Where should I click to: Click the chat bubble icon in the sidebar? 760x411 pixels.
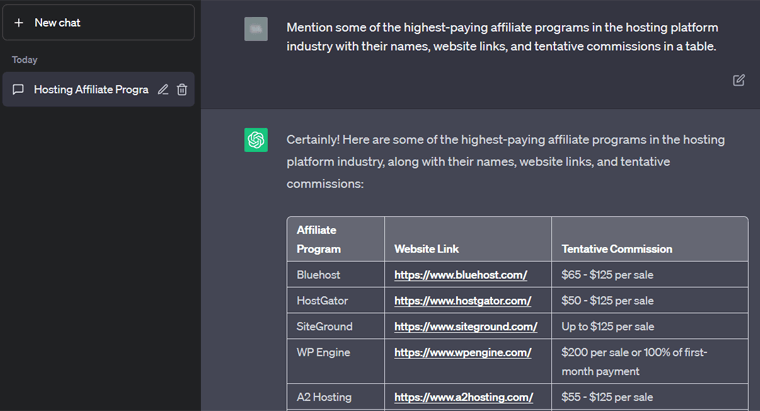pyautogui.click(x=18, y=90)
